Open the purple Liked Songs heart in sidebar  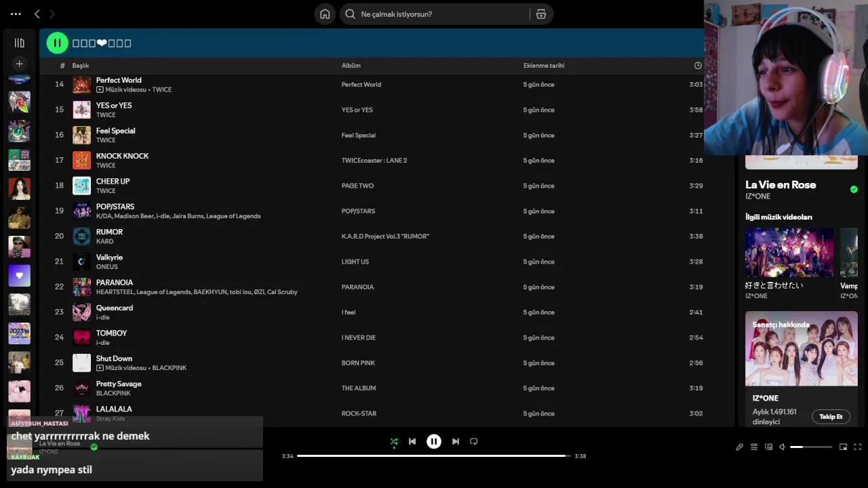[19, 275]
